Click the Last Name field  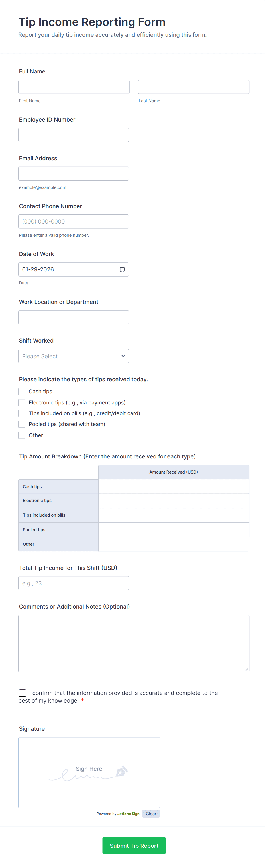point(193,87)
